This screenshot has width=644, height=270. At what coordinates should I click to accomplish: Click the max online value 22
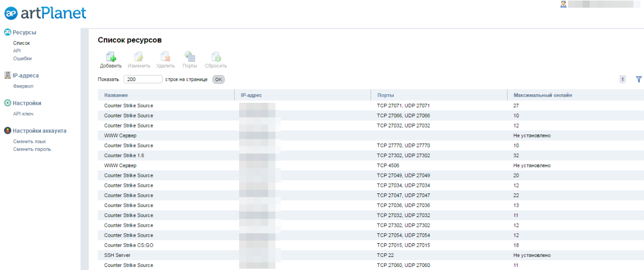click(x=516, y=195)
